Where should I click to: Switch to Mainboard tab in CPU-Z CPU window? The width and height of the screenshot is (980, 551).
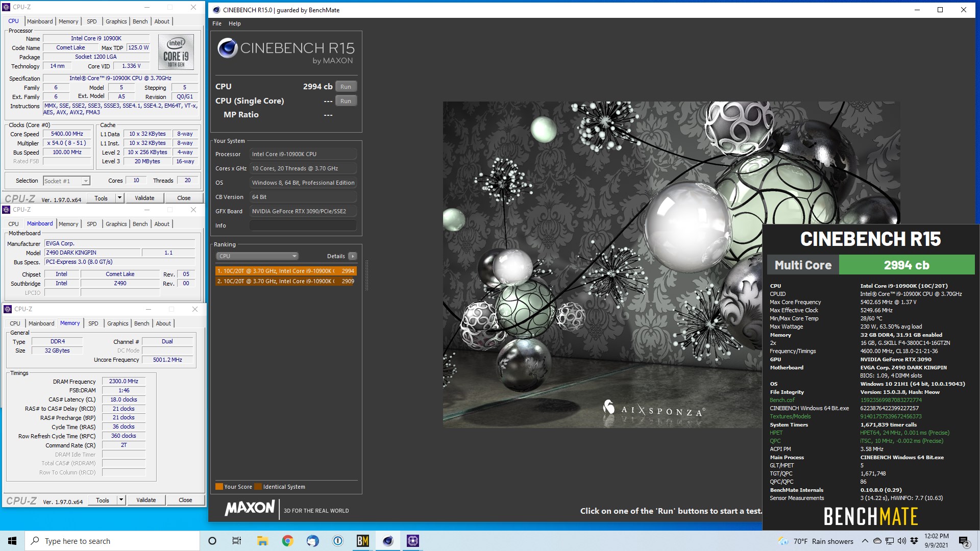[x=40, y=21]
